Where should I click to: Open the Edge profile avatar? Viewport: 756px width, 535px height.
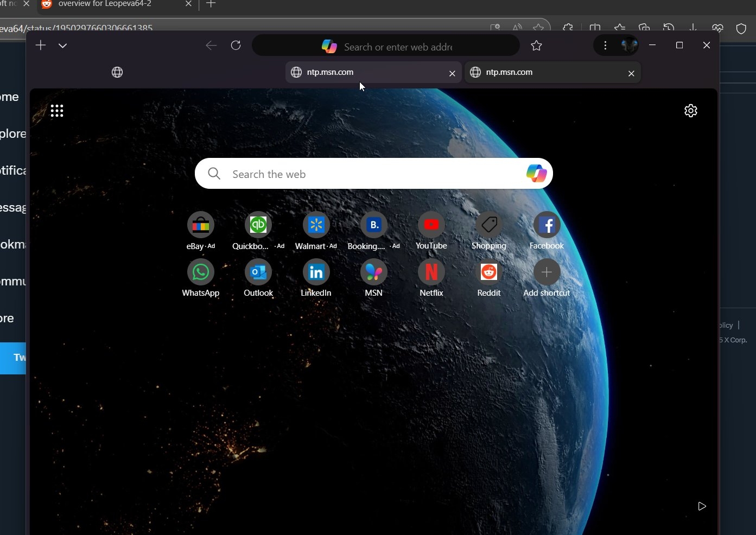pyautogui.click(x=629, y=45)
